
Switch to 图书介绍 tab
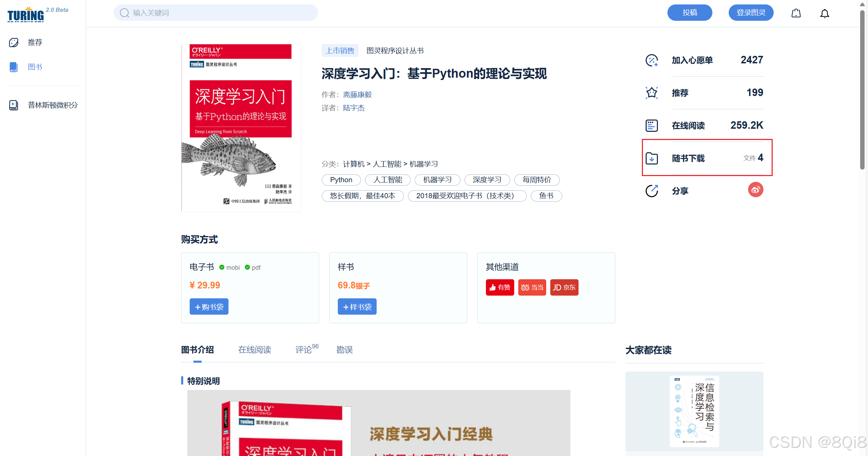[198, 350]
